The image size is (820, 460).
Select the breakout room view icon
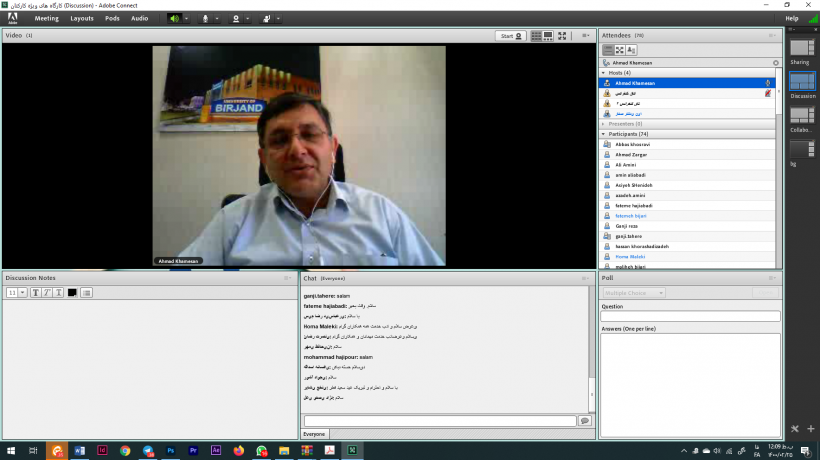[620, 50]
